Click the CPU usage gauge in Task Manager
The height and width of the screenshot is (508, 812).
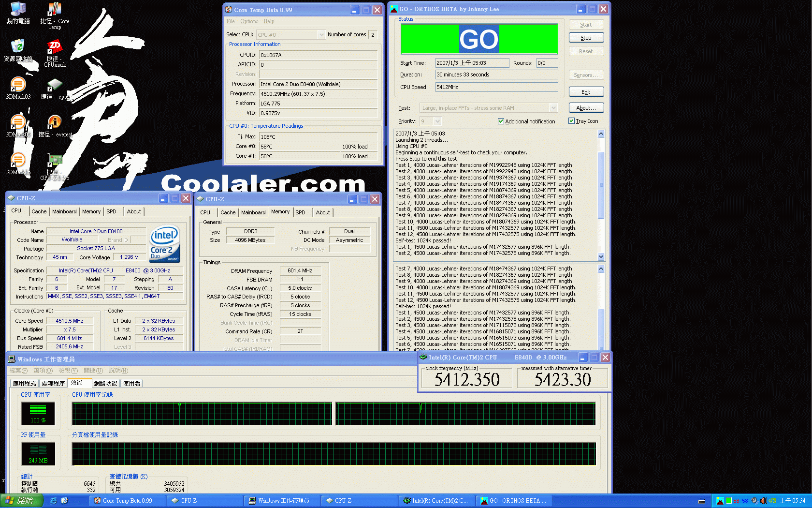click(38, 413)
